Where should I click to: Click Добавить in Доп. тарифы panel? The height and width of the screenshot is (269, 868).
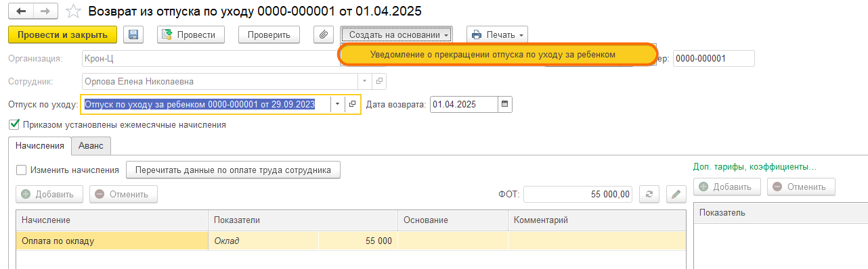727,187
